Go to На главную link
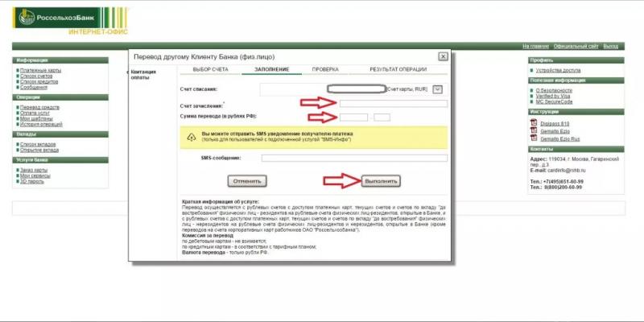Screen dimensions: 644x322 tap(535, 47)
